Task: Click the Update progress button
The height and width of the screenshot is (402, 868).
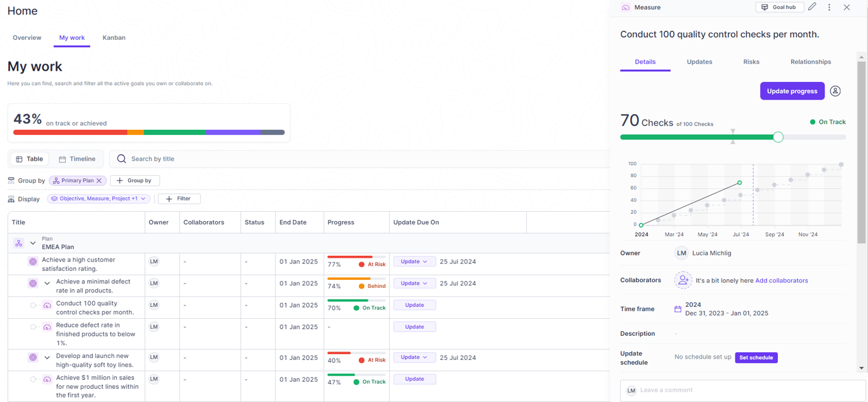Action: (x=792, y=91)
